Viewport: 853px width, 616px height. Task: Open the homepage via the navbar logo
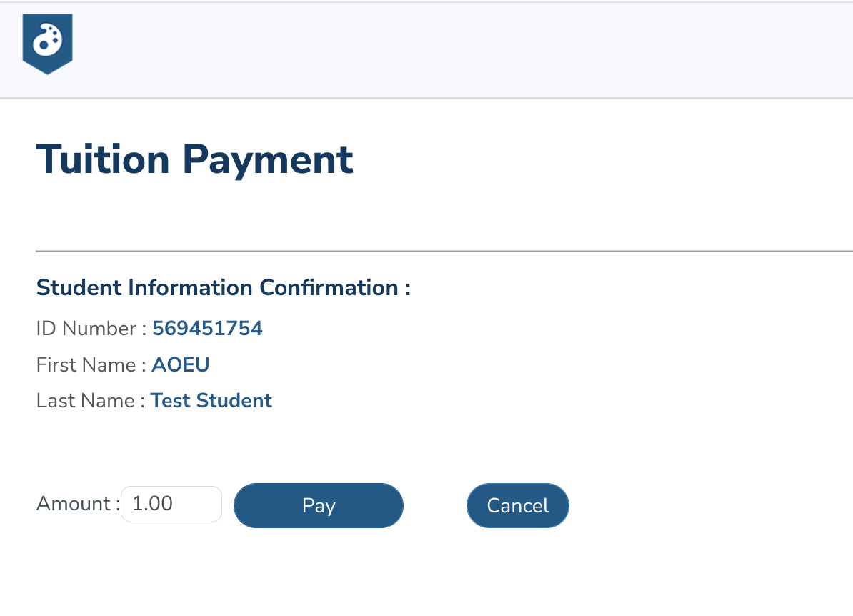(47, 43)
